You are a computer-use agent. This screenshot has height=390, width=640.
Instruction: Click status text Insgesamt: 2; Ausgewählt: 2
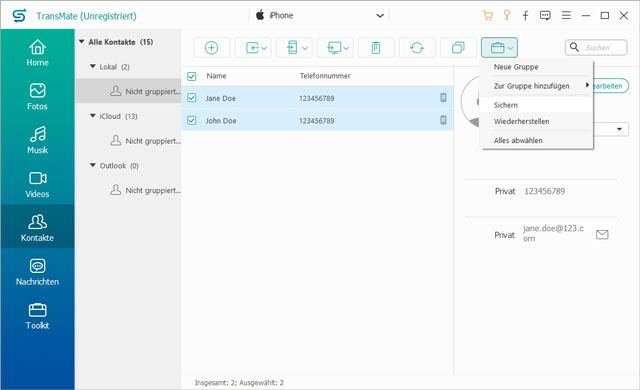[x=239, y=383]
